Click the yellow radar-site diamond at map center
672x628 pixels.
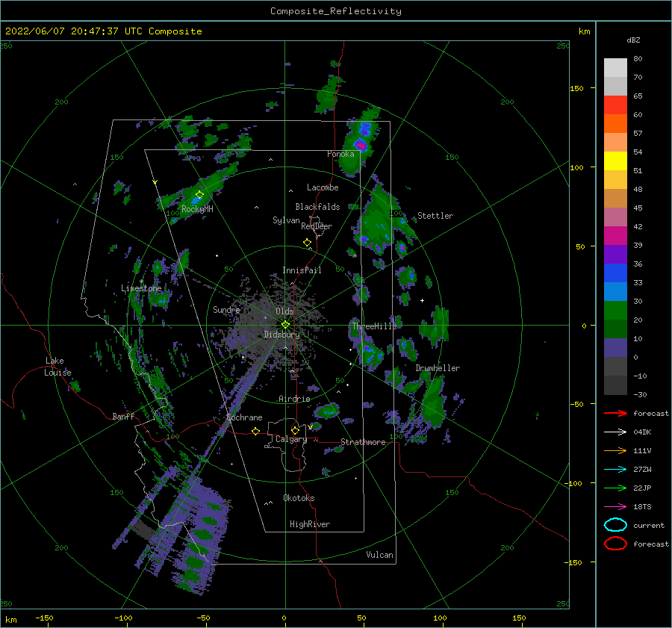click(285, 325)
